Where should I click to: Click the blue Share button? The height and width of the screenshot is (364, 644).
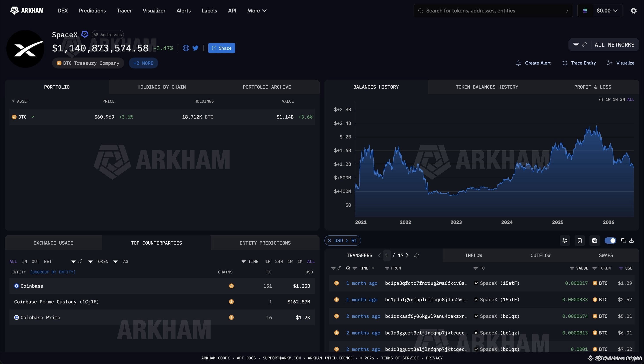(221, 48)
